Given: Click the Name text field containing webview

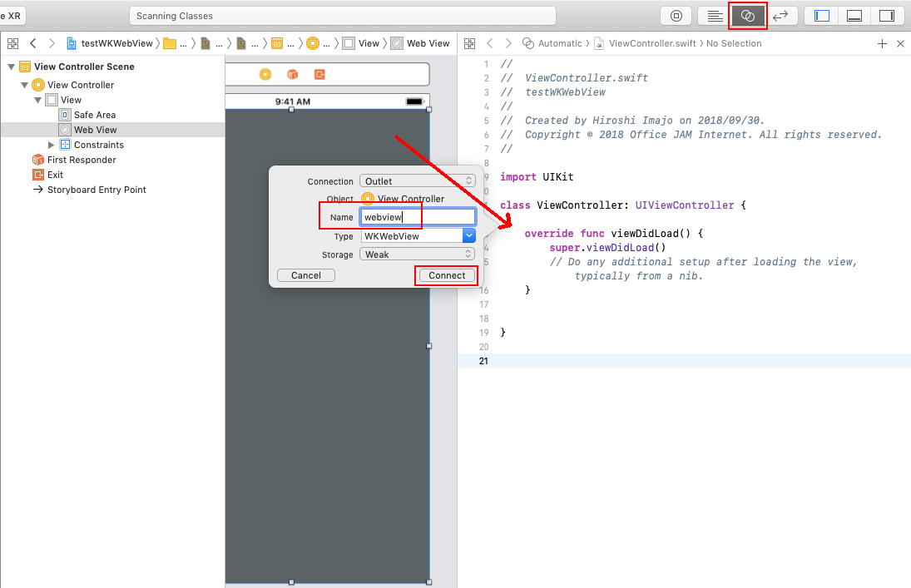Looking at the screenshot, I should tap(417, 217).
